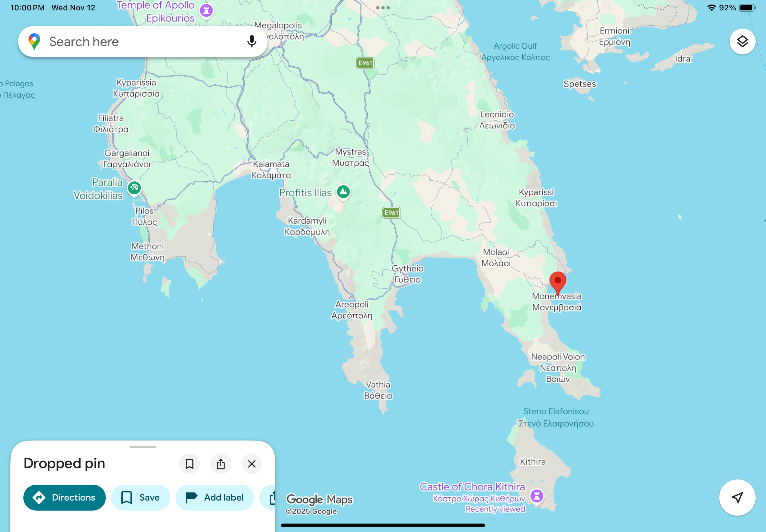Tap the Directions button
The height and width of the screenshot is (532, 766).
64,497
